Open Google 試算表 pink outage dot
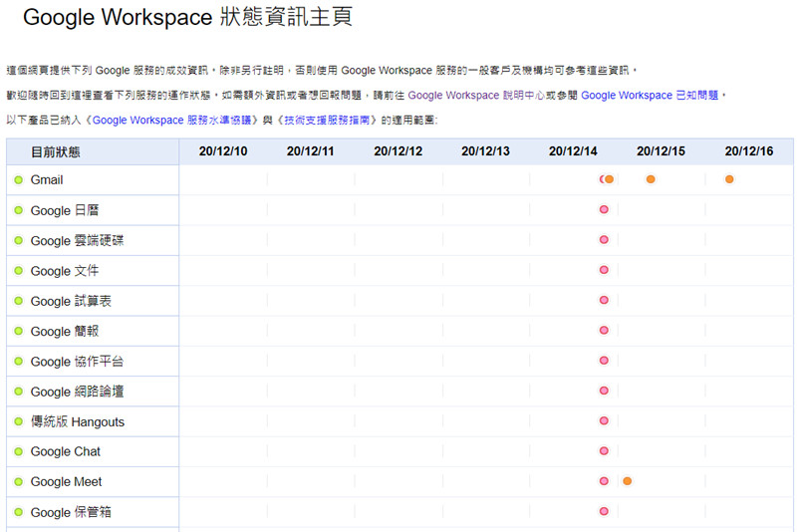This screenshot has height=532, width=797. (x=604, y=300)
